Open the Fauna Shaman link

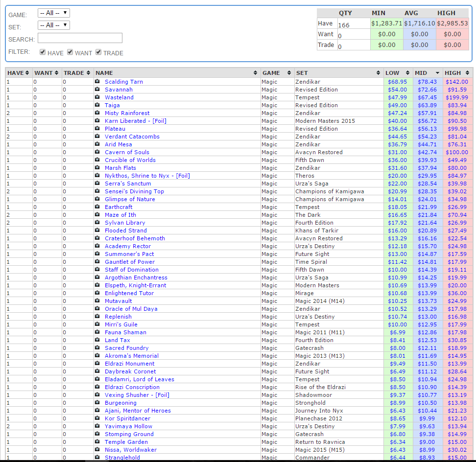(x=126, y=332)
